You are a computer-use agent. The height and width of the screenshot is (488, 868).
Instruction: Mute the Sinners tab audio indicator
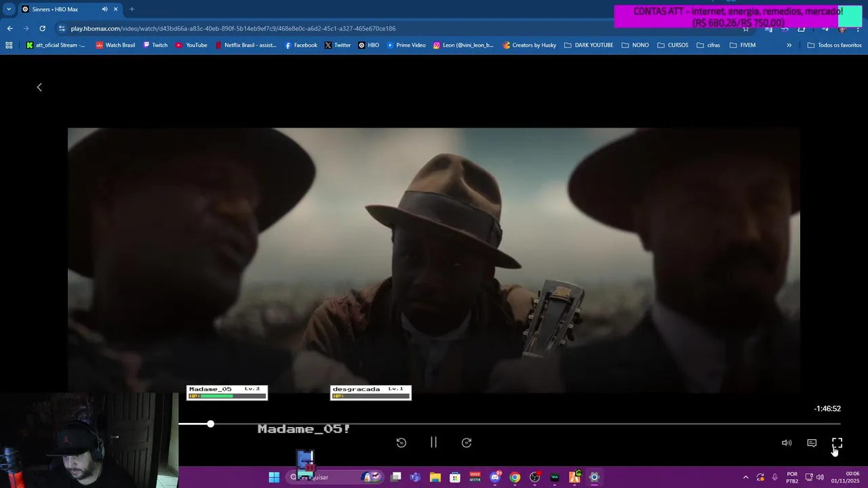[x=104, y=9]
